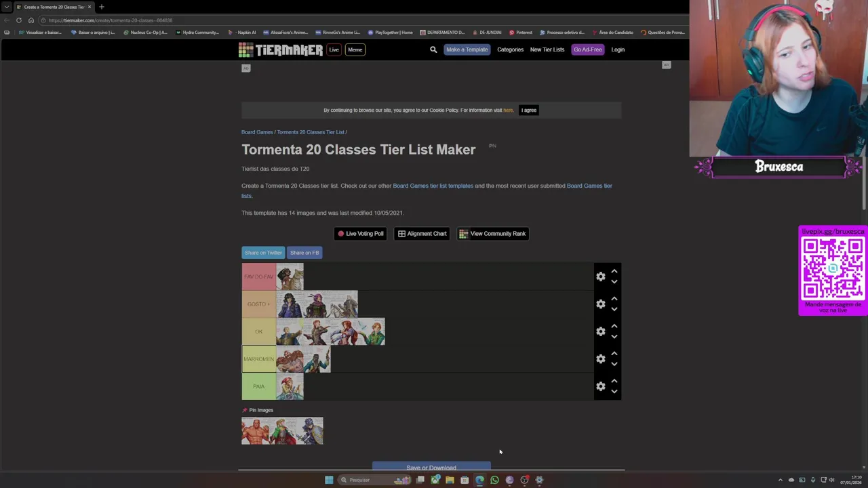Select the character image in PAIA row
868x488 pixels.
(290, 386)
